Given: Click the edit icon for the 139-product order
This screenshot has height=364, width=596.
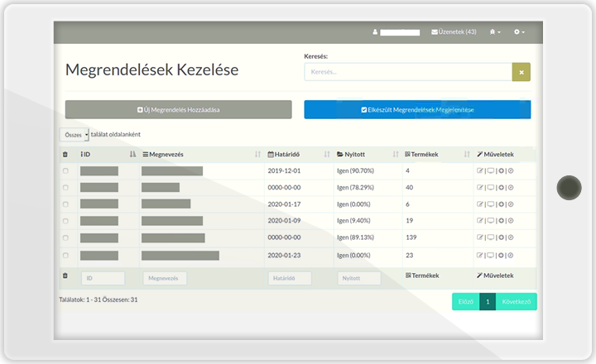Looking at the screenshot, I should [x=480, y=238].
